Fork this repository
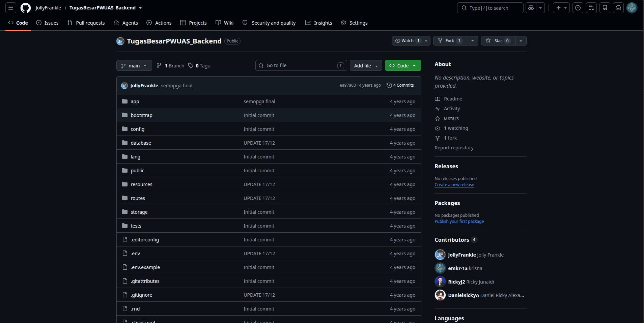Screen dimensions: 644x323 450,41
